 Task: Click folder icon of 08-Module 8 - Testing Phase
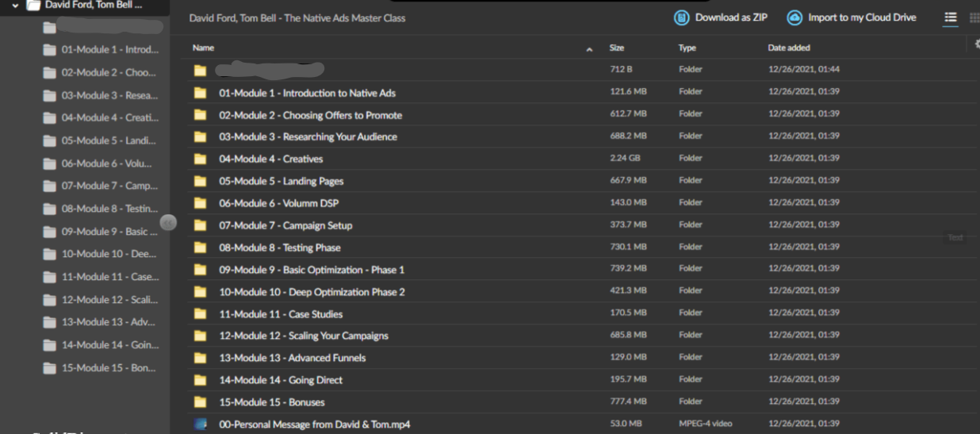point(201,248)
